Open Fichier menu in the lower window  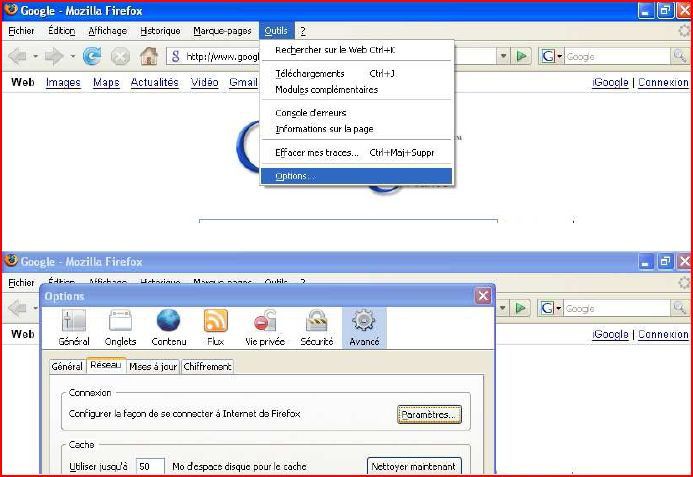[21, 282]
